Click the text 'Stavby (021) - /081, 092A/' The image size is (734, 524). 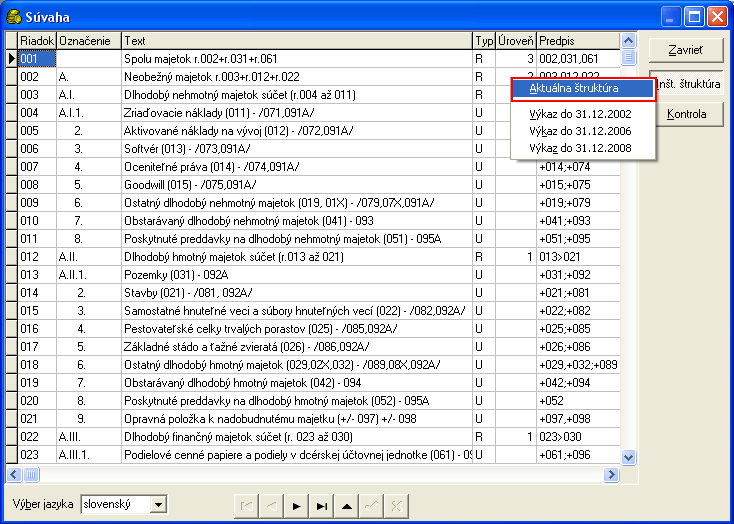pyautogui.click(x=188, y=293)
